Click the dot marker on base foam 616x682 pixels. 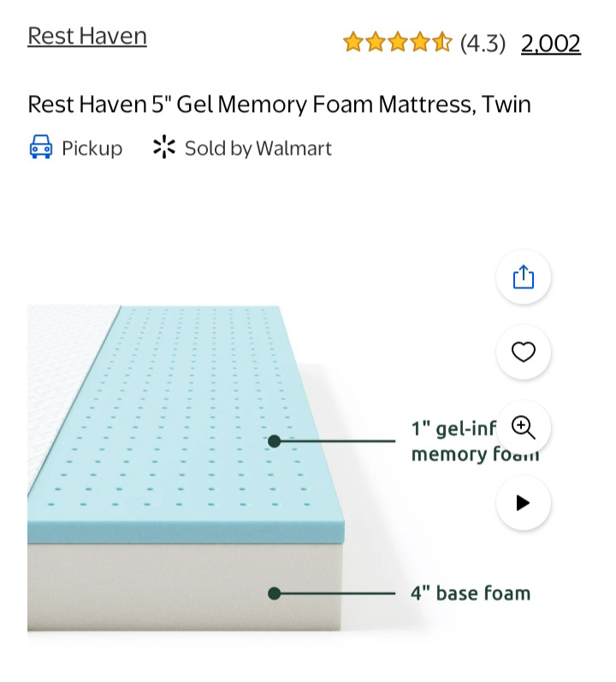pyautogui.click(x=274, y=593)
